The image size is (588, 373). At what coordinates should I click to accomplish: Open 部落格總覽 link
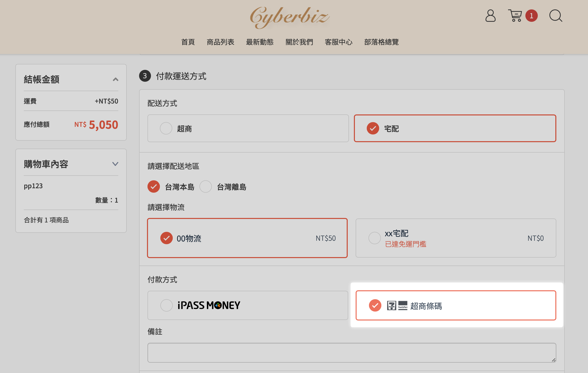click(381, 42)
